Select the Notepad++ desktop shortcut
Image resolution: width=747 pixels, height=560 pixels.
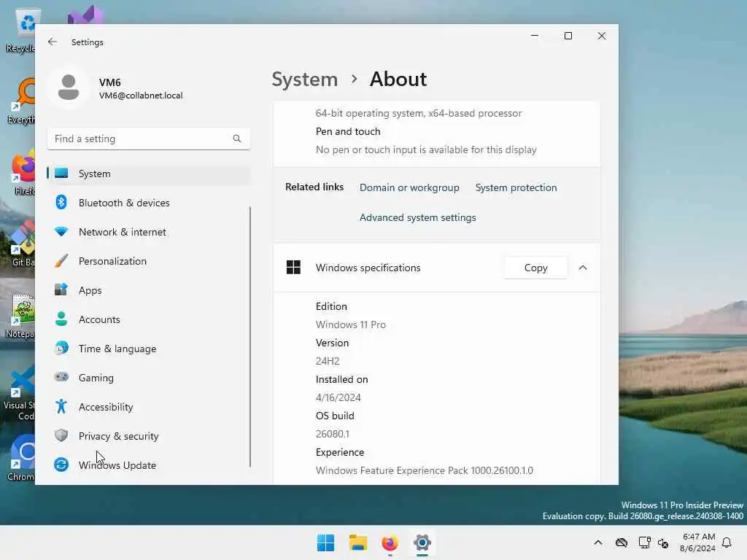pos(20,315)
